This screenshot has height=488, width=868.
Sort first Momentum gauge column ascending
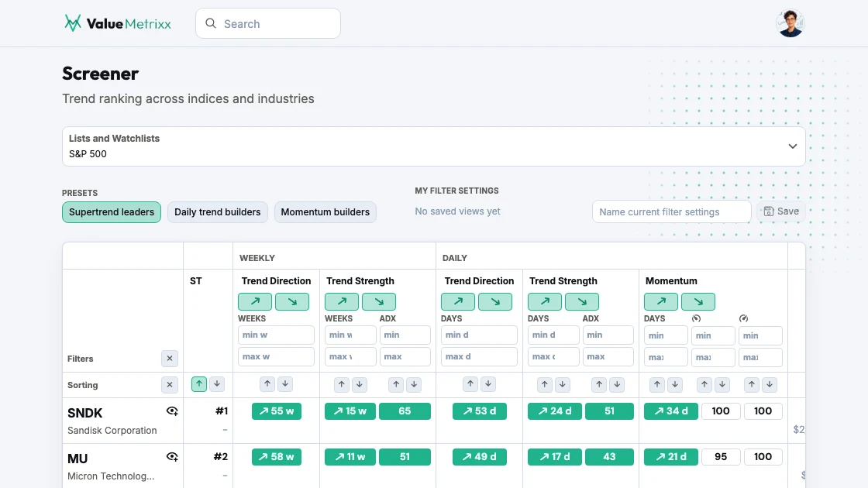(704, 384)
